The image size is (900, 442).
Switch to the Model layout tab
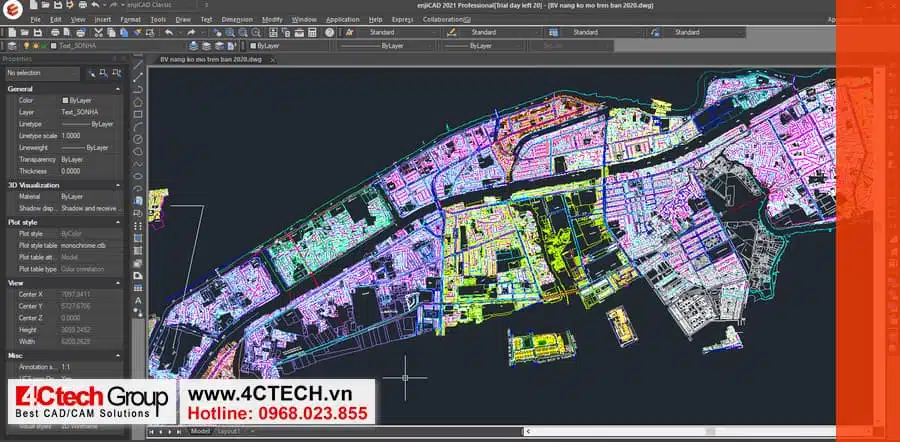[x=200, y=431]
